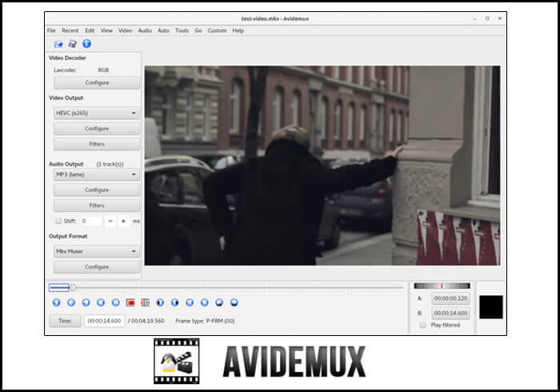Expand the Mkv Muxer output format dropdown
The image size is (560, 392).
point(97,251)
